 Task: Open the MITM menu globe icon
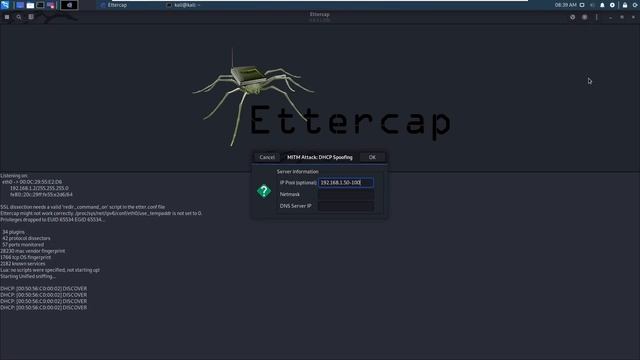click(573, 17)
